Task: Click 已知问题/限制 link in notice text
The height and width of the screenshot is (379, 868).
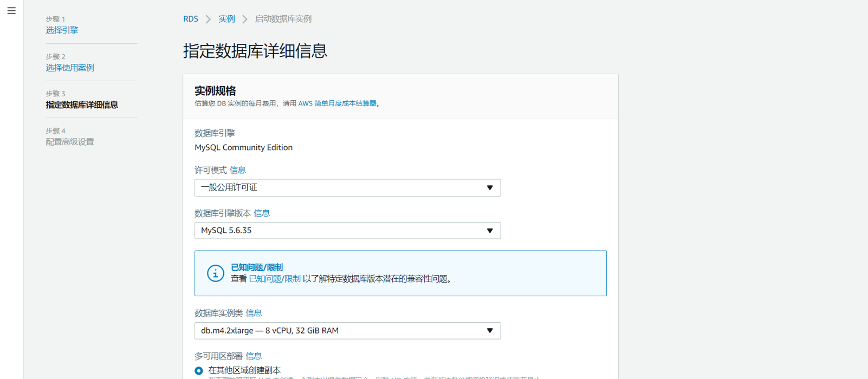Action: click(275, 279)
